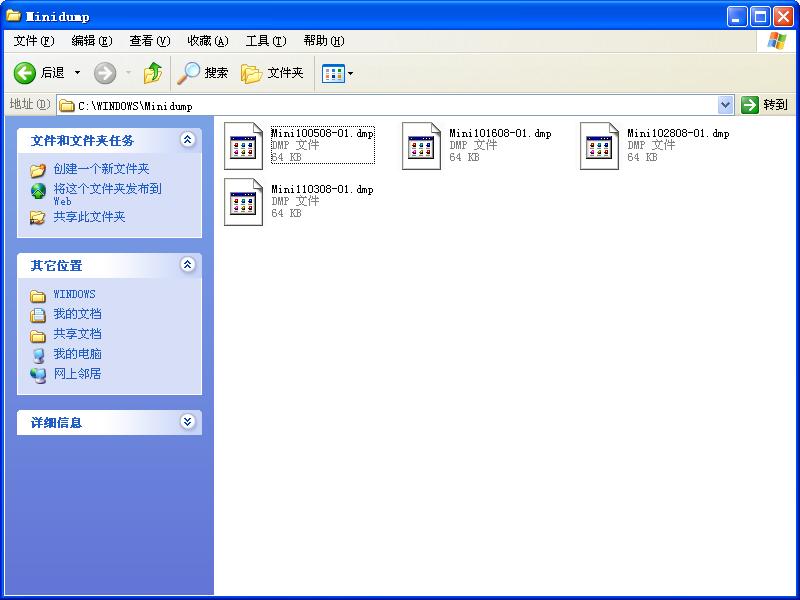
Task: Click the Mini102808-01.dmp file name
Action: (x=679, y=133)
